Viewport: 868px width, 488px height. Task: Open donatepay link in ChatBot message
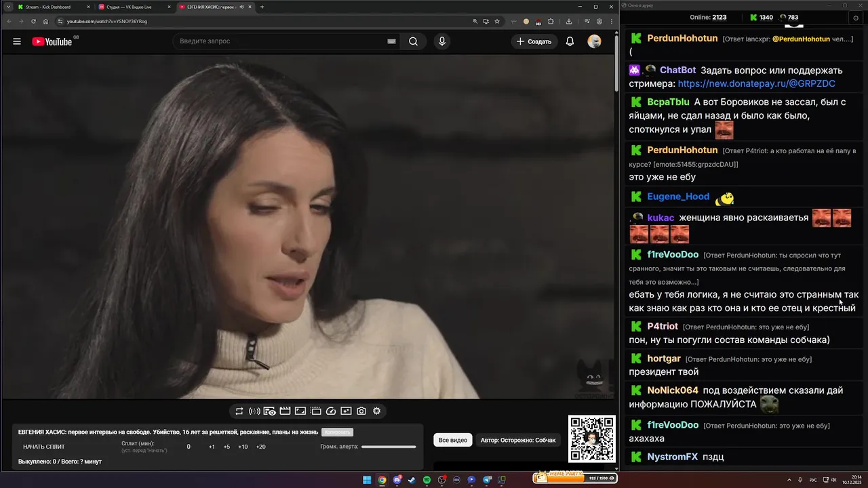pos(756,83)
